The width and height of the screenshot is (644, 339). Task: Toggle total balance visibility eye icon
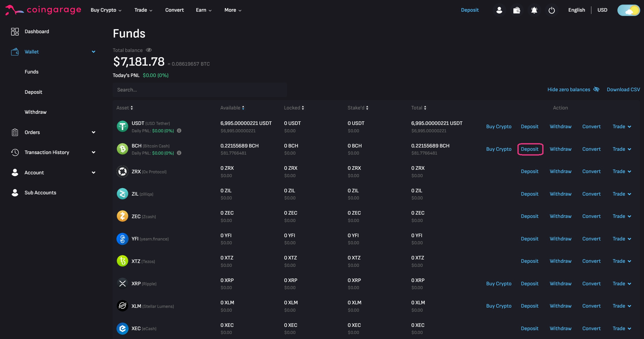pos(149,50)
